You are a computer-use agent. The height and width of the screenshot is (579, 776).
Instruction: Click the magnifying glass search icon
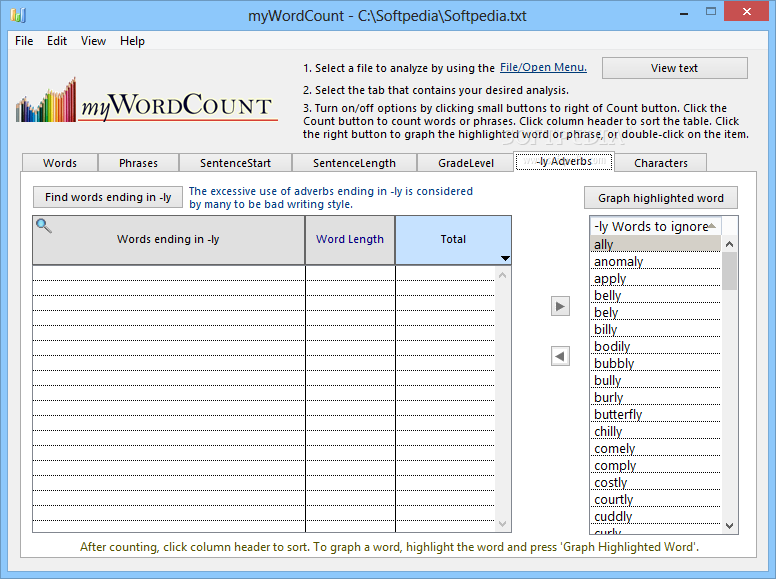click(44, 226)
